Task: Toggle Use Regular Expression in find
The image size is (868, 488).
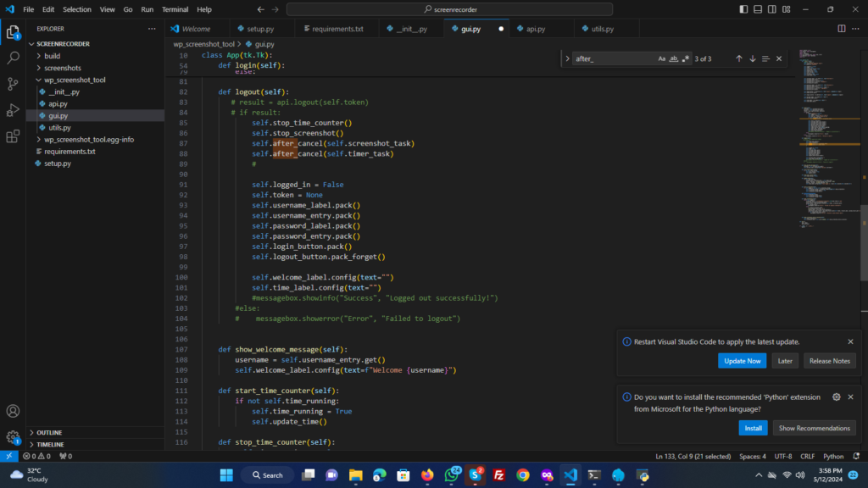Action: click(x=686, y=58)
